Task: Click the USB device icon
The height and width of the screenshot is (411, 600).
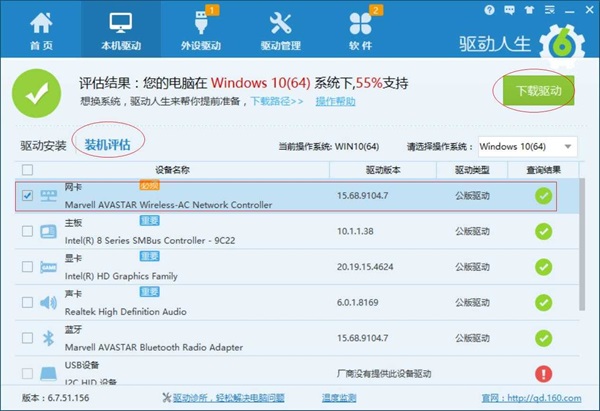Action: 49,374
